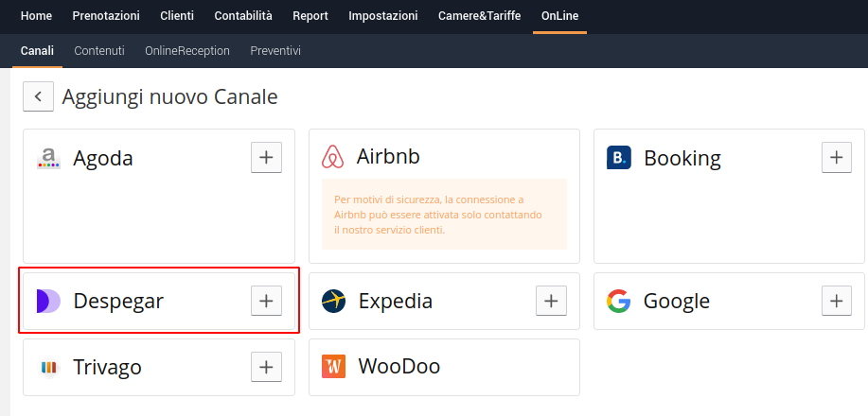This screenshot has height=416, width=868.
Task: Switch to the Canali tab
Action: pos(37,51)
